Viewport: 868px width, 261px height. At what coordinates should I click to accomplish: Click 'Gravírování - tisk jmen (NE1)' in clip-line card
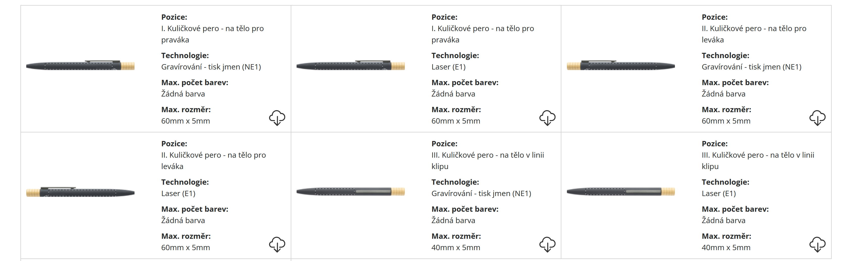click(x=481, y=194)
